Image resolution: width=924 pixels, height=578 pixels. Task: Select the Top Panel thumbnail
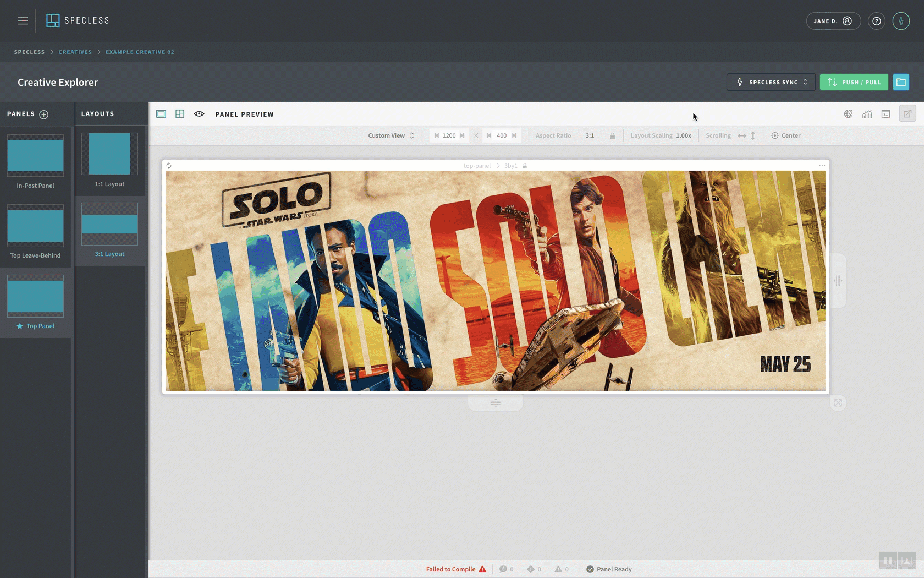35,296
